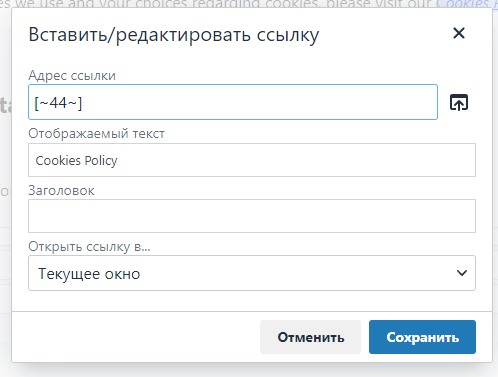Open the Текущее окно dropdown
This screenshot has width=498, height=377.
252,273
